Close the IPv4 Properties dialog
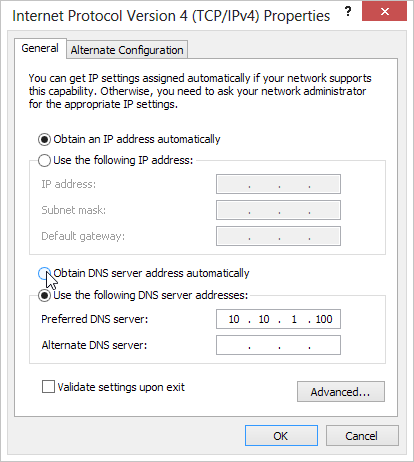 [384, 11]
